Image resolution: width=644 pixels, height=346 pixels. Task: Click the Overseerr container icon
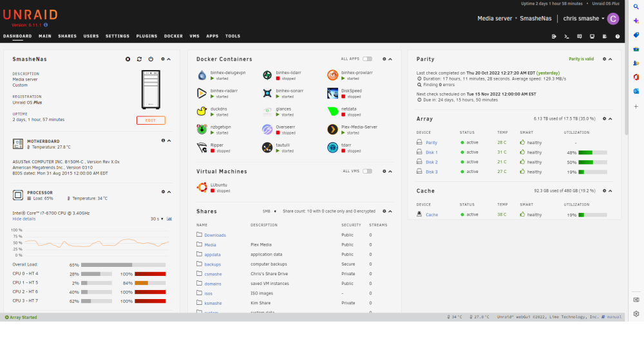[267, 129]
